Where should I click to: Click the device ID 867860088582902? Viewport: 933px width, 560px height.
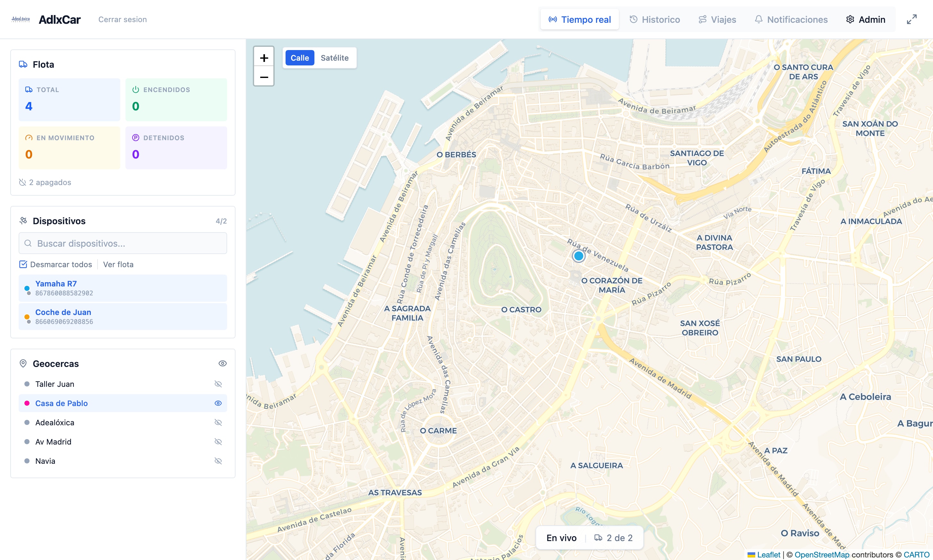click(64, 293)
